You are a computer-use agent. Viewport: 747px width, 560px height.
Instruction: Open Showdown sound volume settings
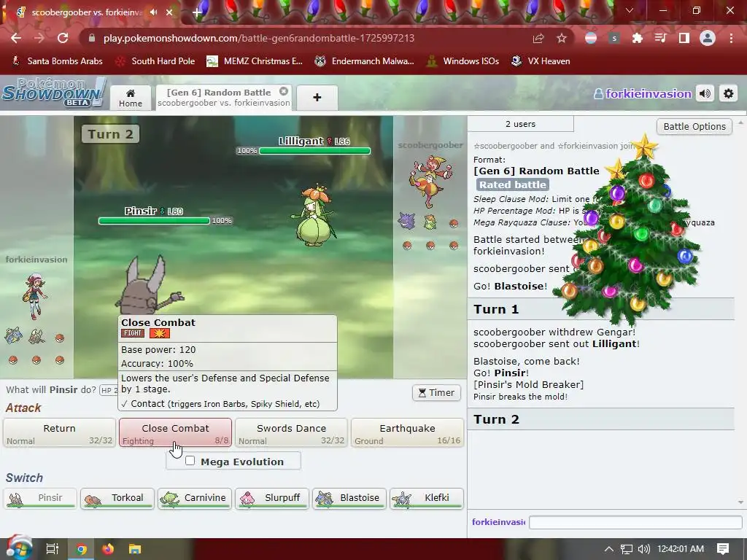705,94
